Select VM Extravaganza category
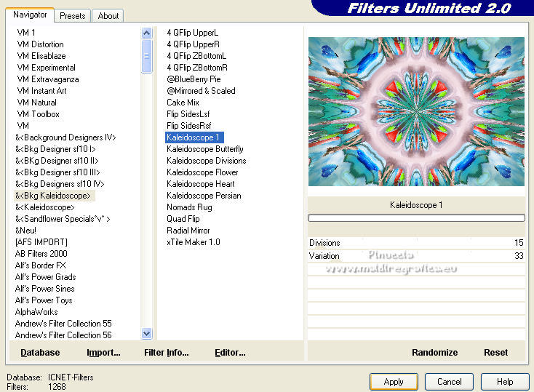The width and height of the screenshot is (534, 392). (48, 79)
